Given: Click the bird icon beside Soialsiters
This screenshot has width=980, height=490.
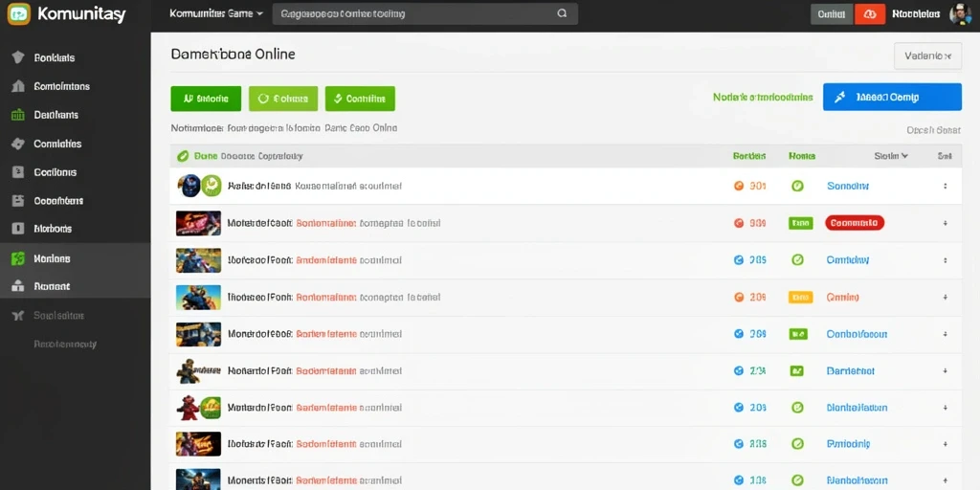Looking at the screenshot, I should 18,316.
